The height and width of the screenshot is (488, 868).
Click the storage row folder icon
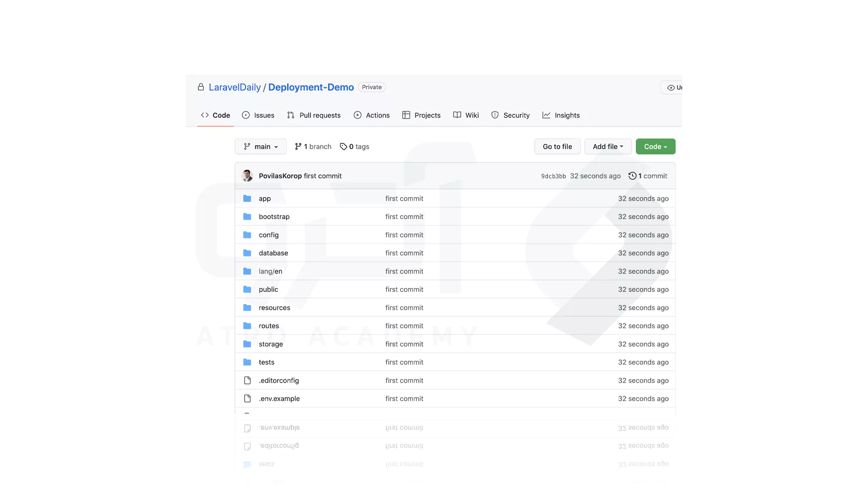point(247,344)
